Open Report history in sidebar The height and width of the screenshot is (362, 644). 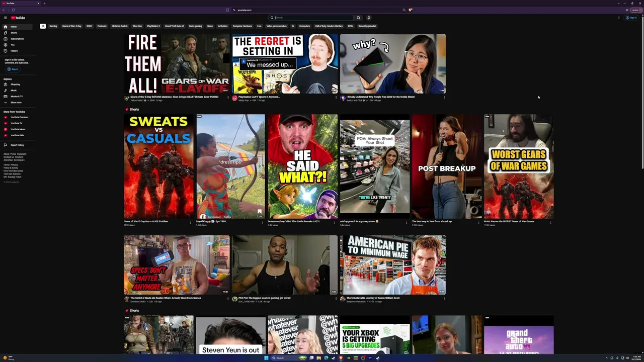click(x=17, y=145)
